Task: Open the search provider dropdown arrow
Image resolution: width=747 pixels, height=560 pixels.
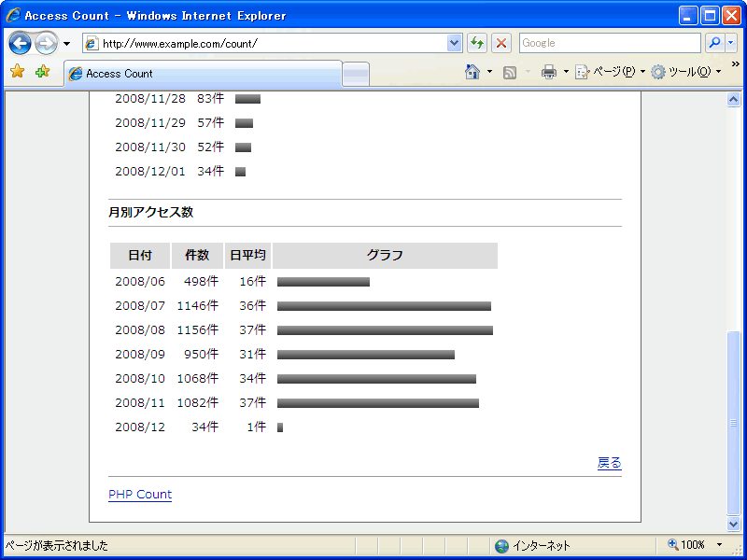Action: [x=730, y=43]
